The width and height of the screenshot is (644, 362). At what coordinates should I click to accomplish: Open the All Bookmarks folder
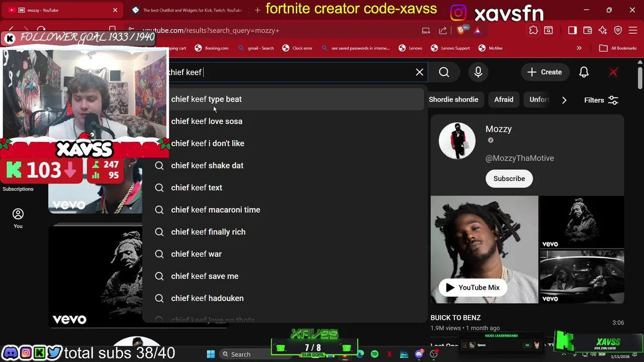618,48
